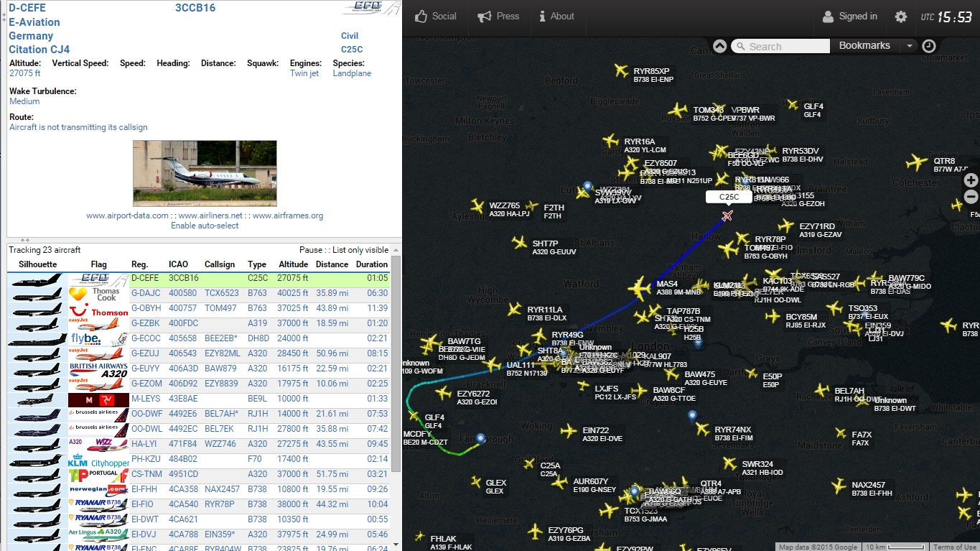The image size is (980, 551).
Task: Click the magnifier icon in the search box
Action: coord(741,45)
